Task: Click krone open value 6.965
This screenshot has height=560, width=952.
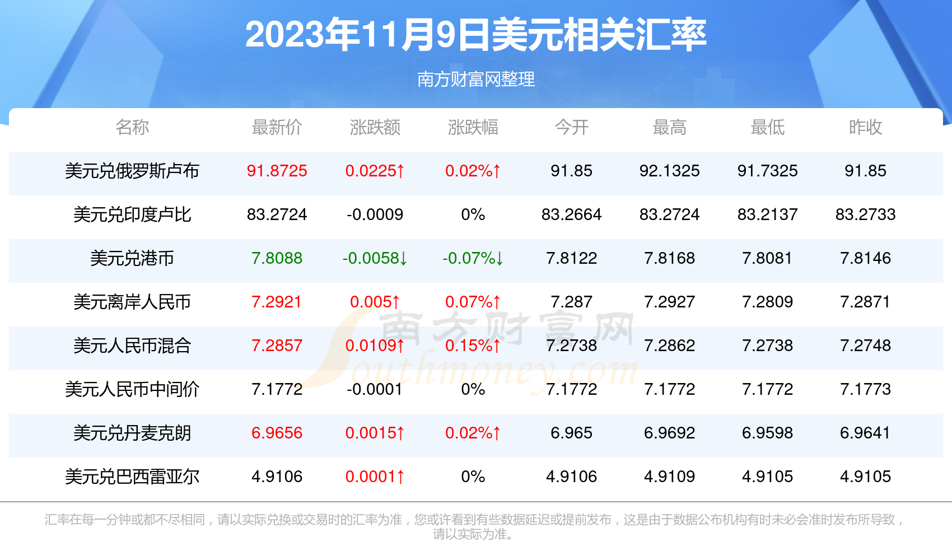Action: coord(572,433)
